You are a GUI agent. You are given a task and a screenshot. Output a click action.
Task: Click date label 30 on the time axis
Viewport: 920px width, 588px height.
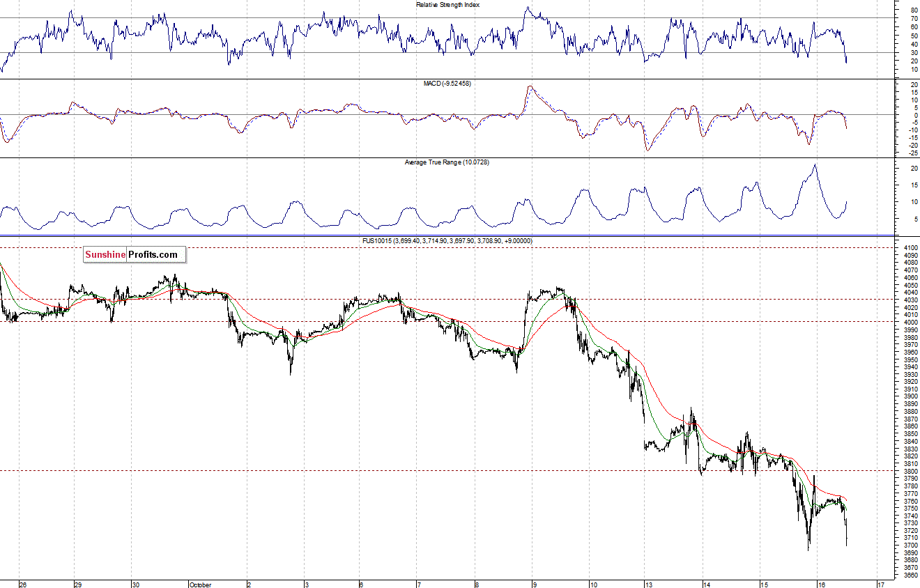[x=137, y=585]
